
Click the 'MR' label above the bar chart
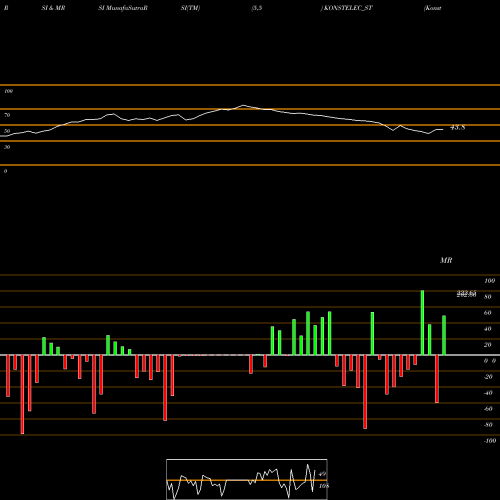446,260
